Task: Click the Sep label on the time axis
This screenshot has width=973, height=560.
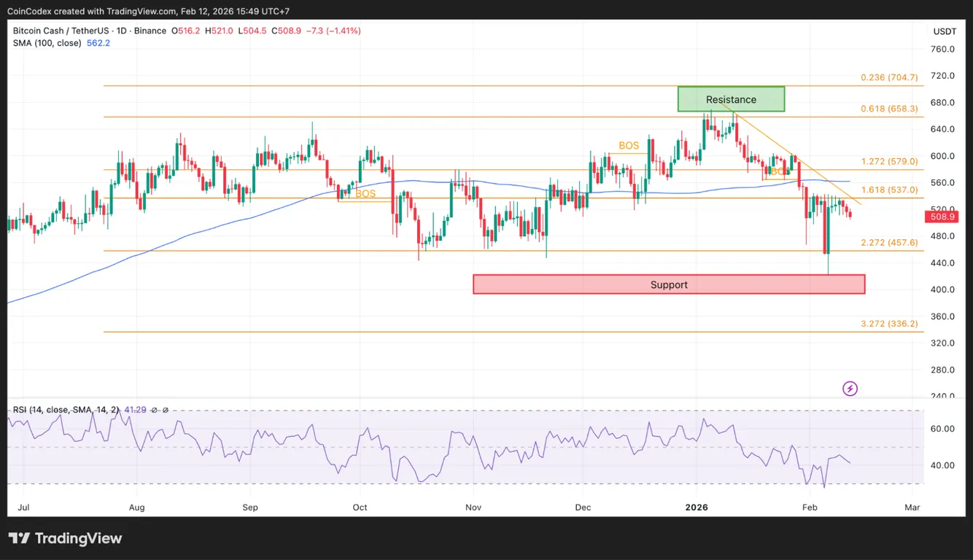Action: coord(250,506)
